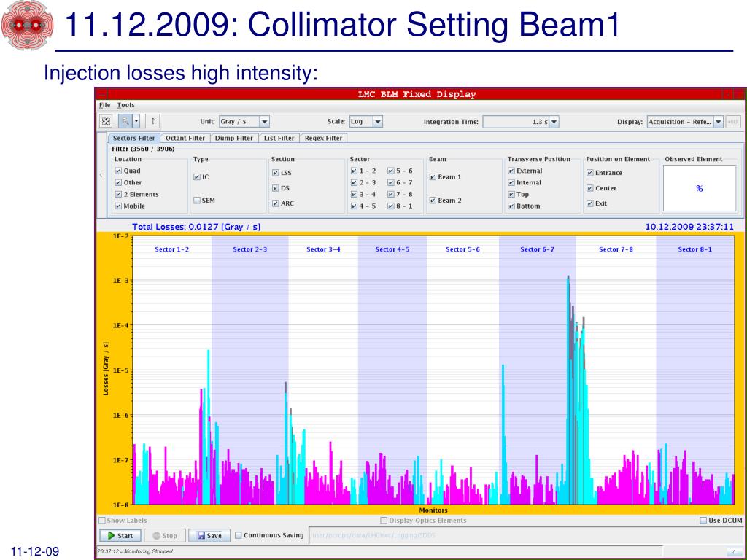Image resolution: width=747 pixels, height=560 pixels.
Task: Toggle the DS section checkbox
Action: click(x=275, y=188)
